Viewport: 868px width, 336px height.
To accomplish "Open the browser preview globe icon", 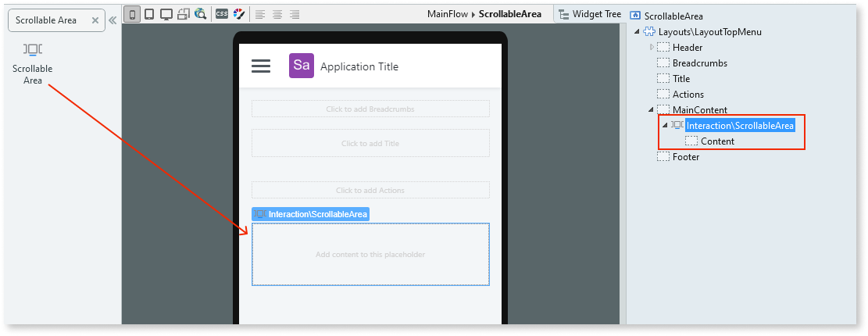I will pyautogui.click(x=200, y=14).
